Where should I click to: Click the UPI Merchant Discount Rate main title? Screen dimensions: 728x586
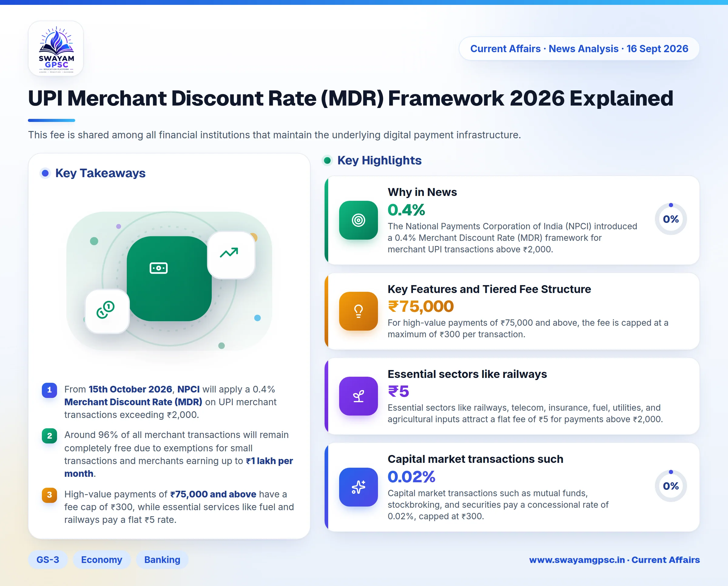(350, 98)
